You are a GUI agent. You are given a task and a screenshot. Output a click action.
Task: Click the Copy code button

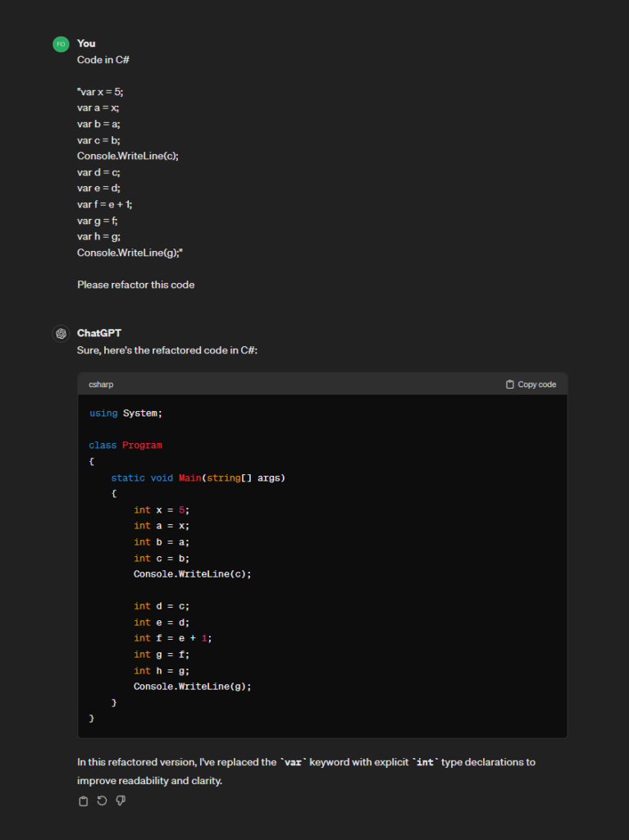(x=531, y=384)
